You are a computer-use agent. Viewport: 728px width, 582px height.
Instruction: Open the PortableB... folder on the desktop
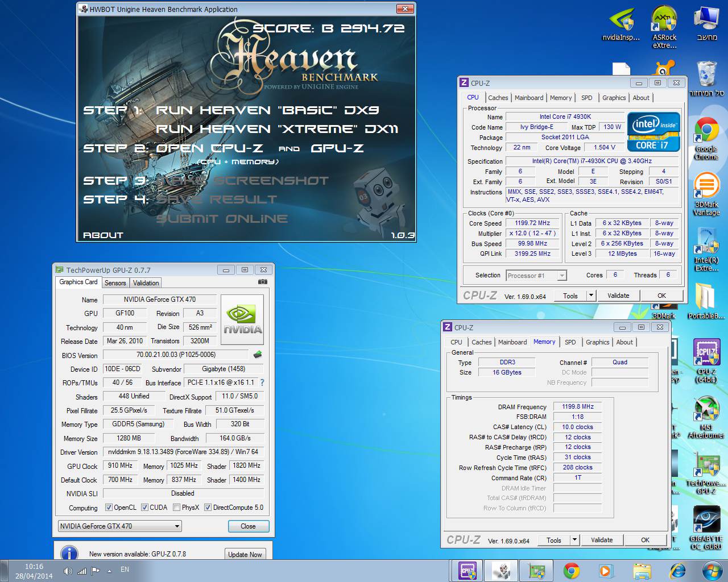click(706, 301)
